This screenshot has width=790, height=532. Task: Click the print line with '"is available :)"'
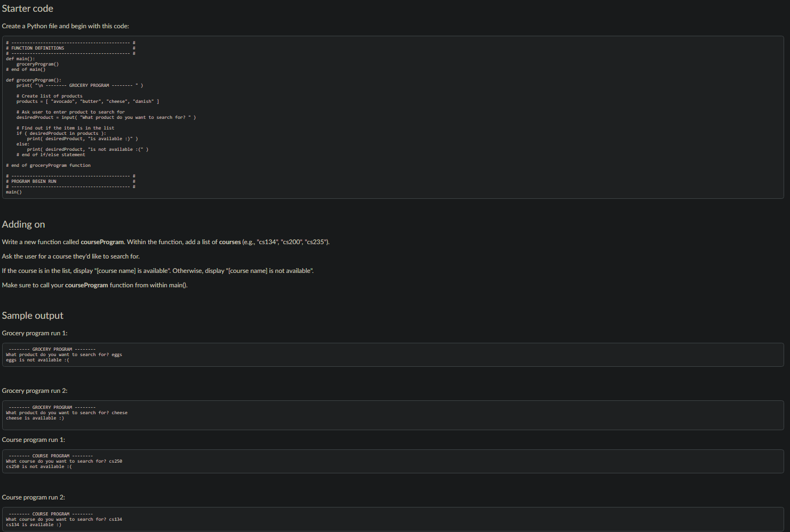pyautogui.click(x=83, y=139)
